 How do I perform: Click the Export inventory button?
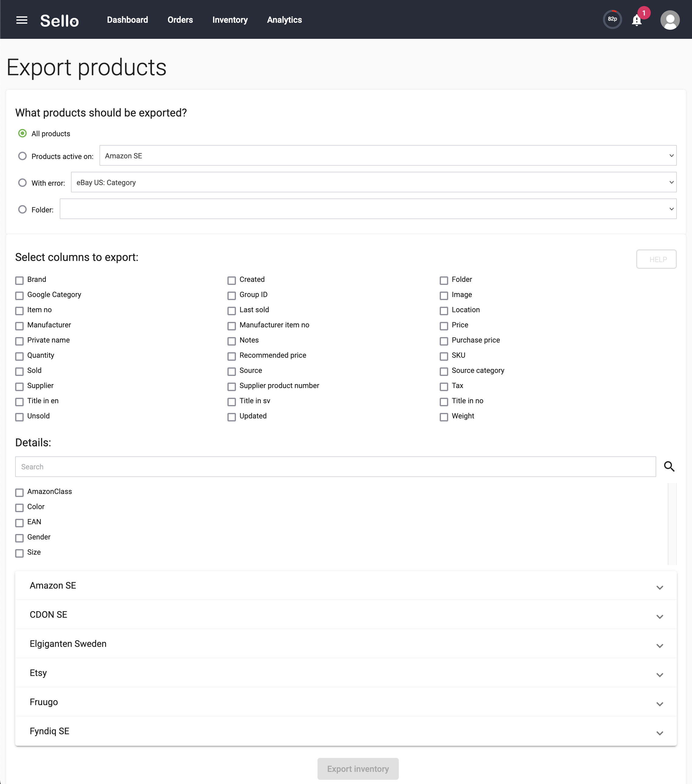pyautogui.click(x=358, y=769)
